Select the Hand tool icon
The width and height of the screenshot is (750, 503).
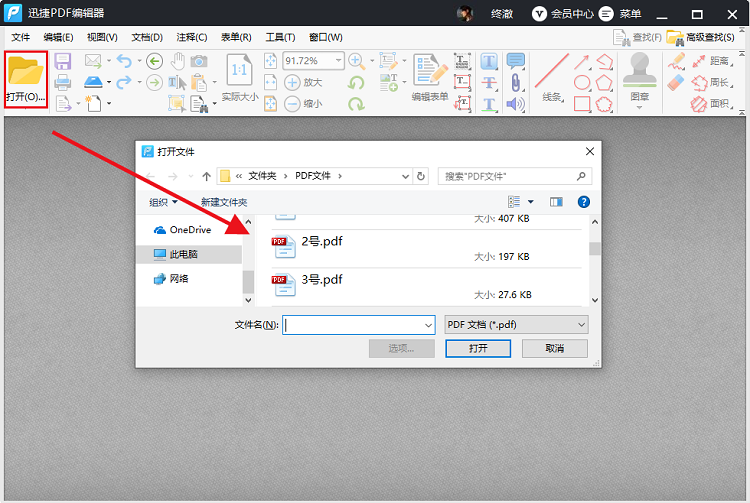pos(177,61)
